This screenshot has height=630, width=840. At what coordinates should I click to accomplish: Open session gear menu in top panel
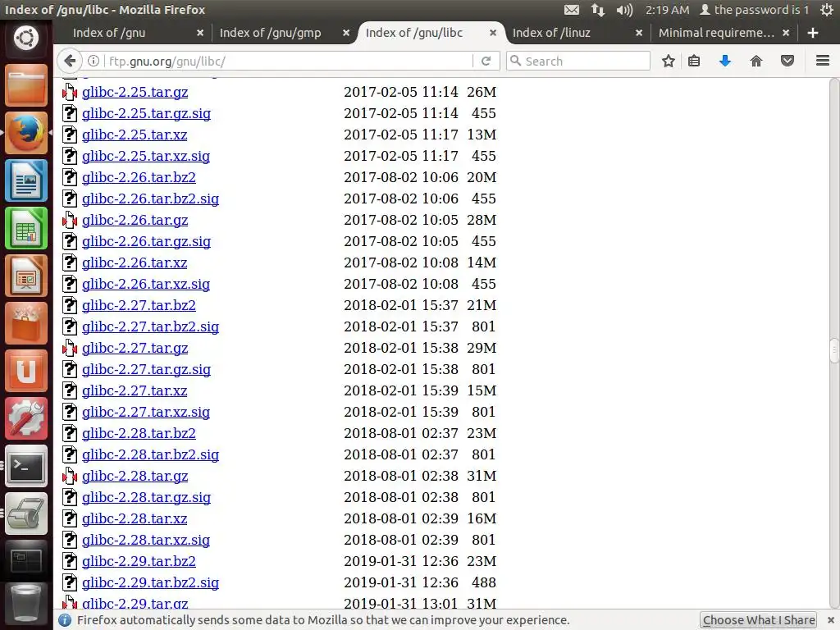tap(826, 10)
